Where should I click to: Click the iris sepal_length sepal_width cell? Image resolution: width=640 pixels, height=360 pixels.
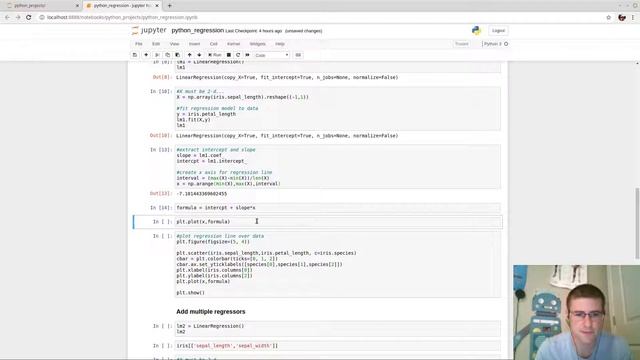(338, 346)
